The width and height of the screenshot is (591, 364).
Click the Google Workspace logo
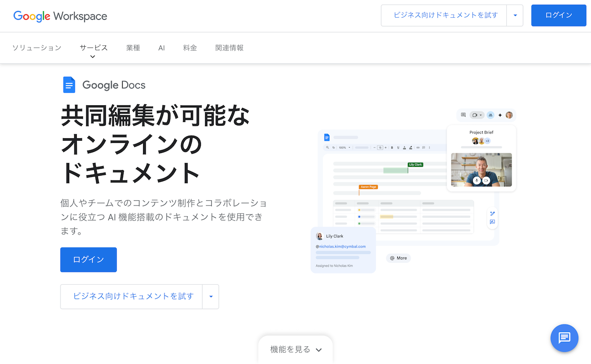pyautogui.click(x=60, y=16)
